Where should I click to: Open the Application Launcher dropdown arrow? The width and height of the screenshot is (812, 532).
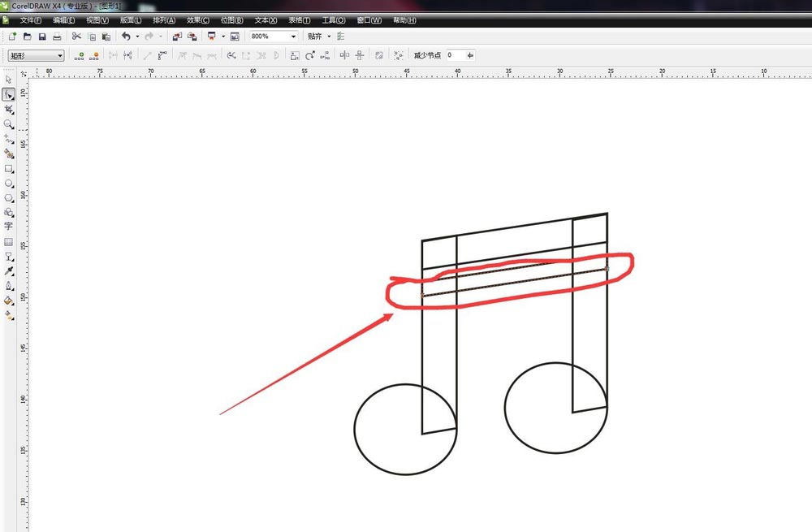[x=223, y=37]
